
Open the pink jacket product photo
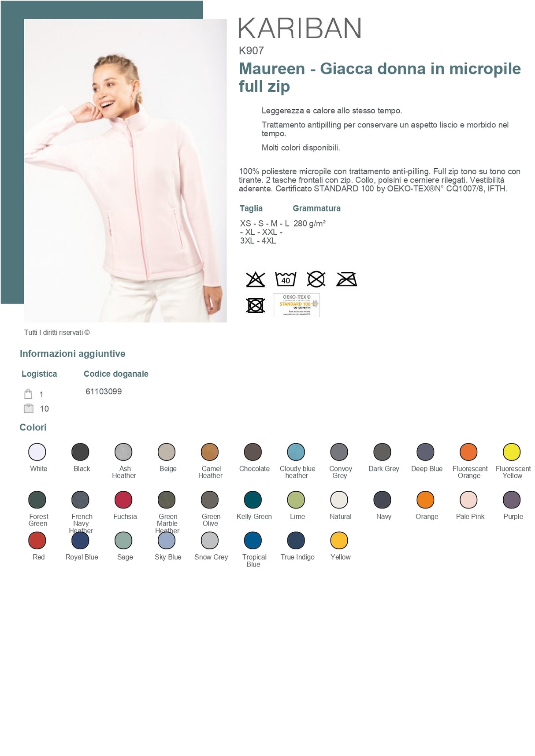tap(126, 170)
